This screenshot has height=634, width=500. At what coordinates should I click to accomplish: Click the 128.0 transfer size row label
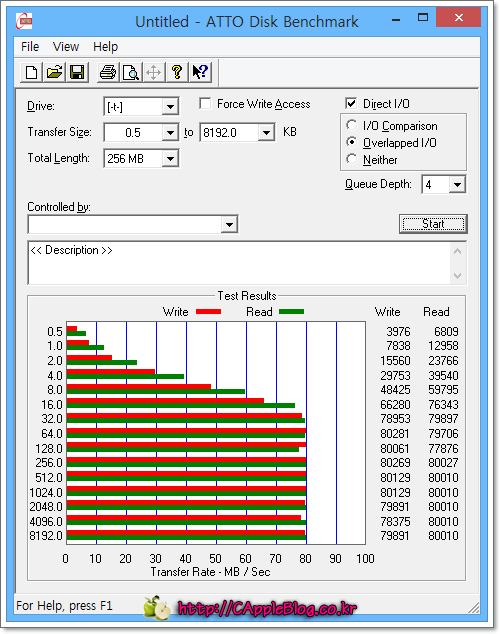click(x=49, y=448)
